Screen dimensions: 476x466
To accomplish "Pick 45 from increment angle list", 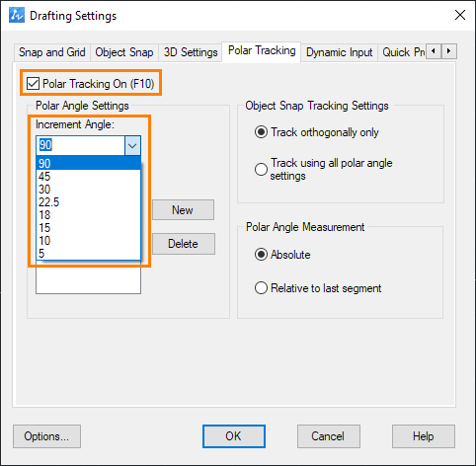I will [x=88, y=177].
